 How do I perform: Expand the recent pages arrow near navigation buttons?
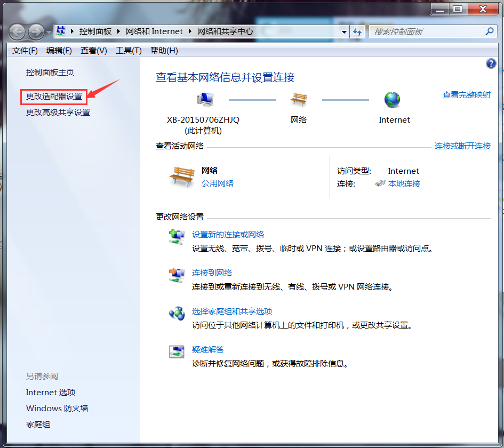click(x=49, y=31)
